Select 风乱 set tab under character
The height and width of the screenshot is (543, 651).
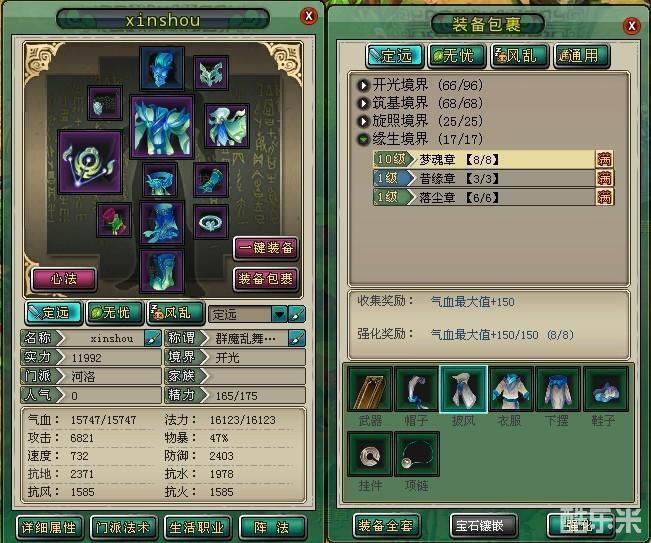coord(176,313)
